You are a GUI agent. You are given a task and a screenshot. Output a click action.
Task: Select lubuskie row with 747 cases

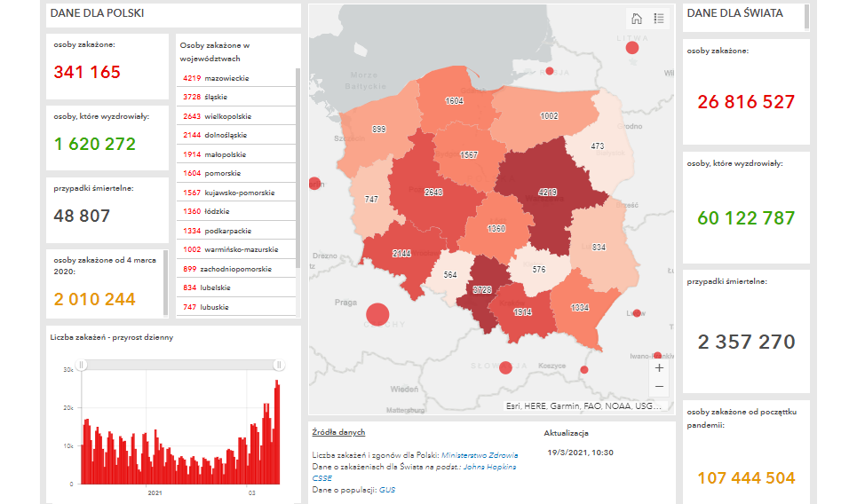(236, 307)
